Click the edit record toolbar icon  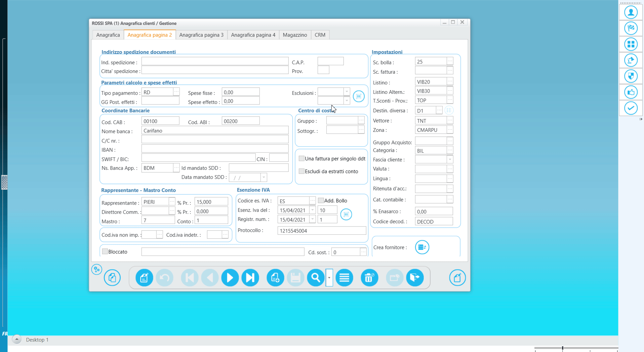144,278
